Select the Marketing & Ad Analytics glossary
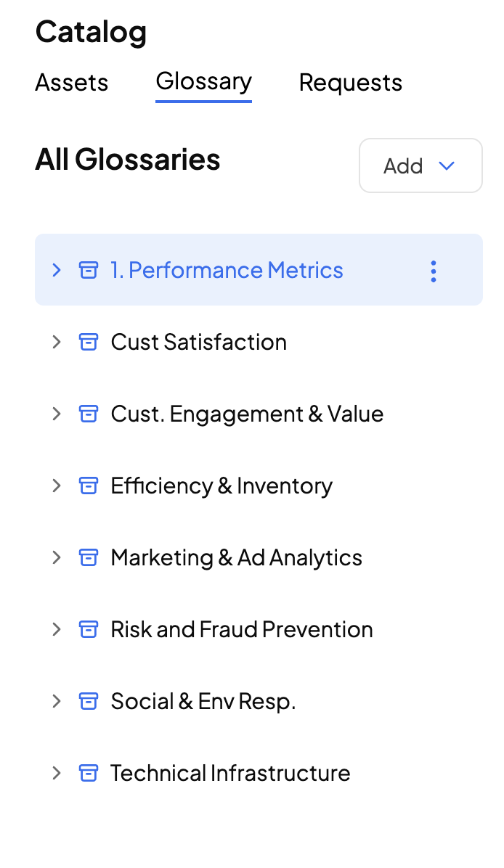 [x=236, y=558]
